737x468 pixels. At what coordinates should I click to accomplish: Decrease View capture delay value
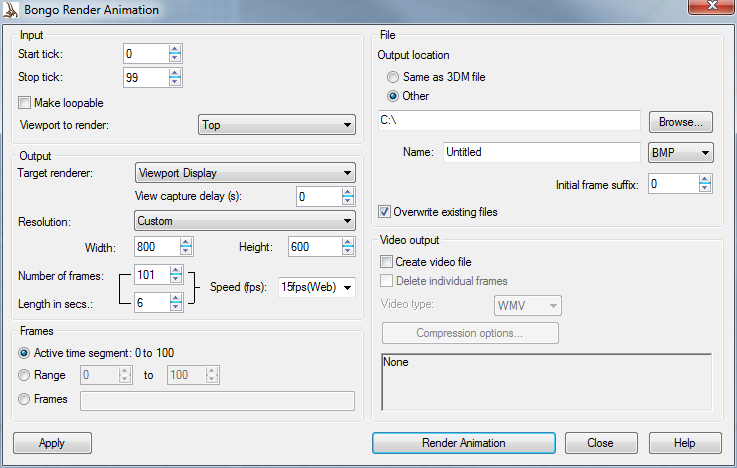[x=348, y=201]
